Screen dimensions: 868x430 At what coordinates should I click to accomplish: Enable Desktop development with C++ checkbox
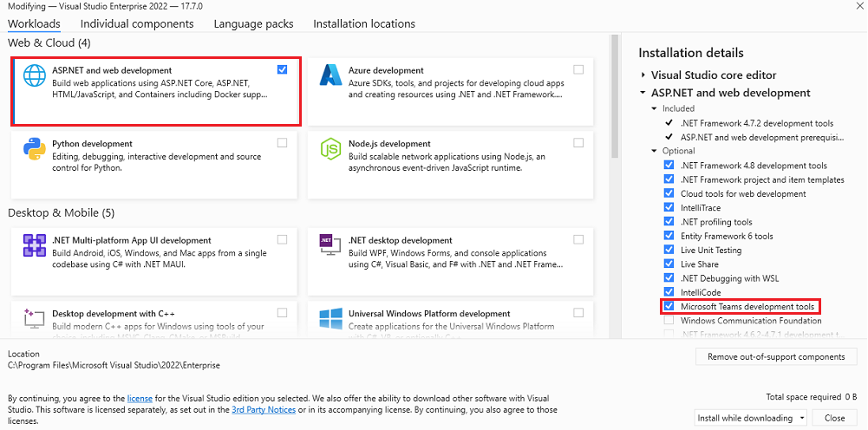pyautogui.click(x=283, y=313)
